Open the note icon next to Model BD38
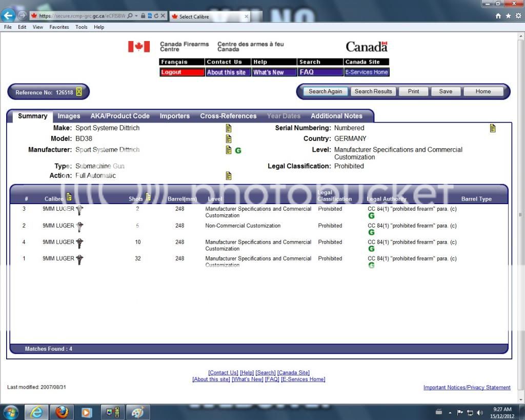The height and width of the screenshot is (420, 525). [229, 139]
